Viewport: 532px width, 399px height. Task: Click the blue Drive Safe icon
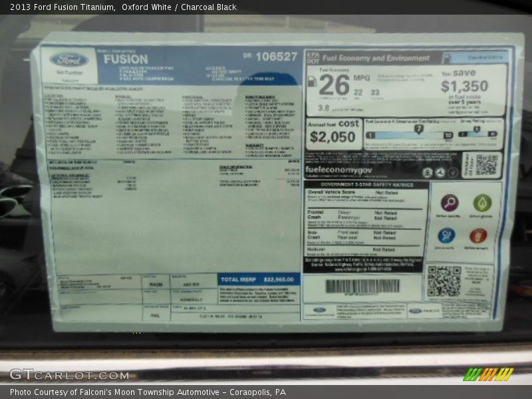pos(446,235)
